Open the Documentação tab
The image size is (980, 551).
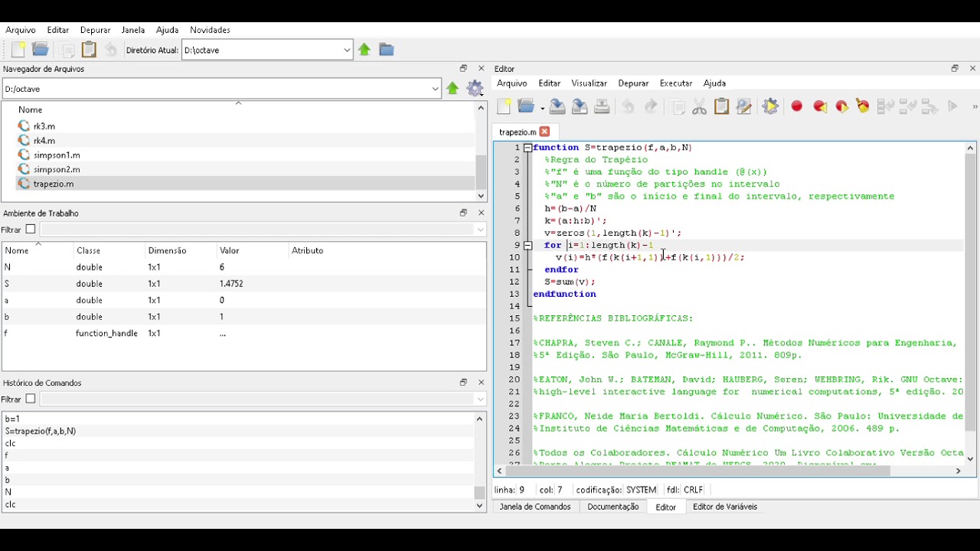click(613, 507)
